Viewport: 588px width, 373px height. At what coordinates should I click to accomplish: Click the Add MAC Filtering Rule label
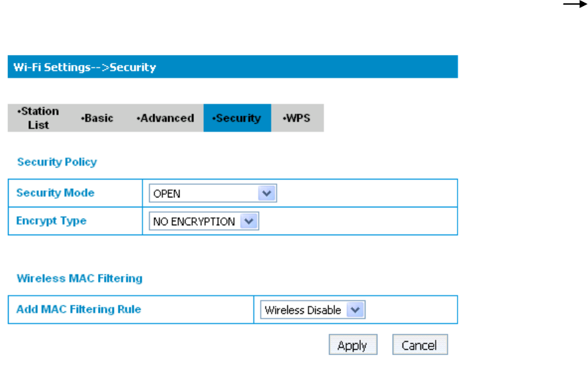pos(79,309)
